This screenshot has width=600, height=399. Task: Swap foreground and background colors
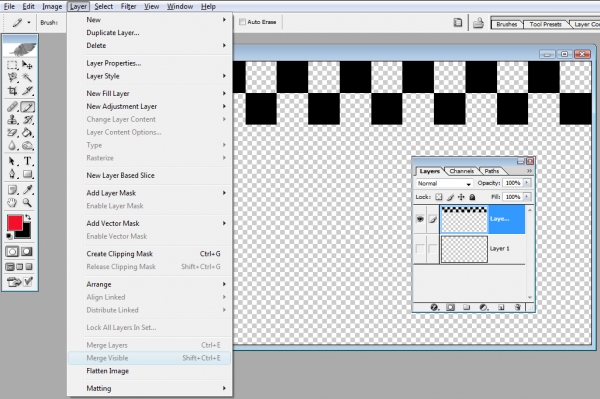click(x=28, y=217)
